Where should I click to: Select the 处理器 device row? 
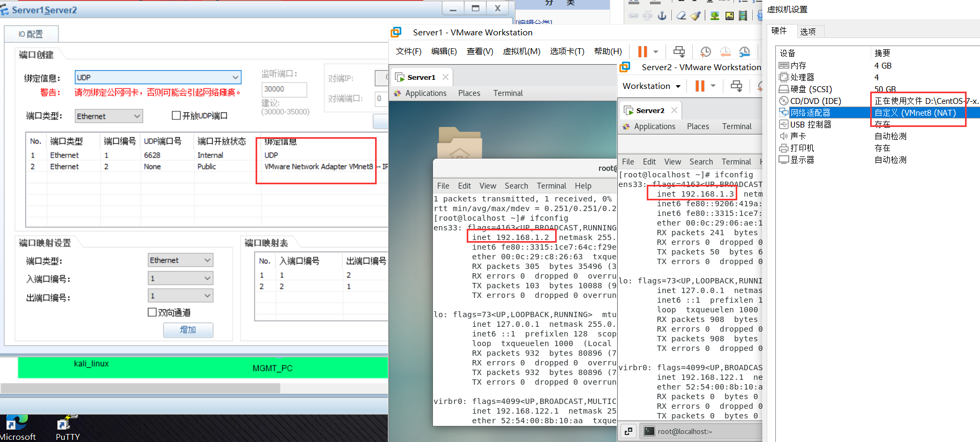(x=879, y=77)
